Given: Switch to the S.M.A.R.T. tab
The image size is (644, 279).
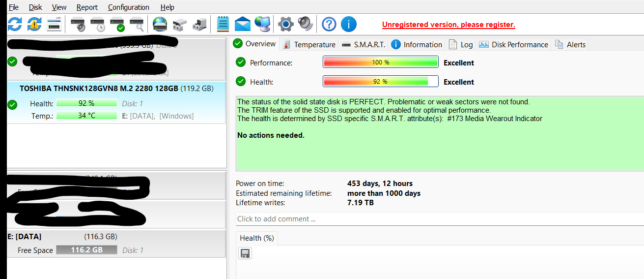Looking at the screenshot, I should tap(364, 44).
